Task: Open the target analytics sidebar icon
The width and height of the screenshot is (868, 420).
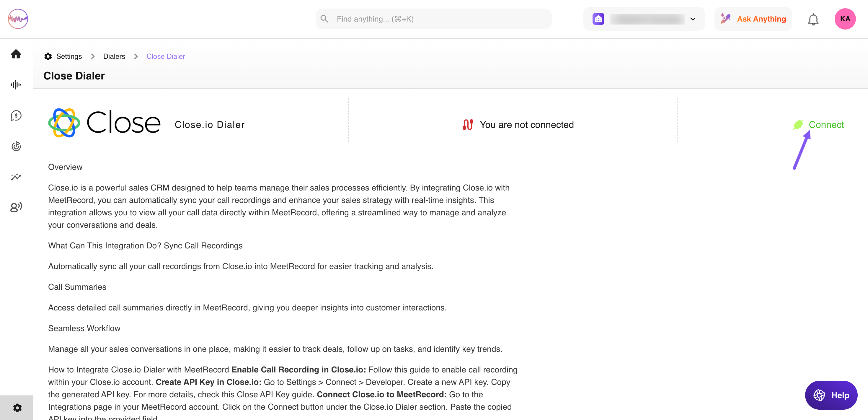Action: (x=16, y=146)
